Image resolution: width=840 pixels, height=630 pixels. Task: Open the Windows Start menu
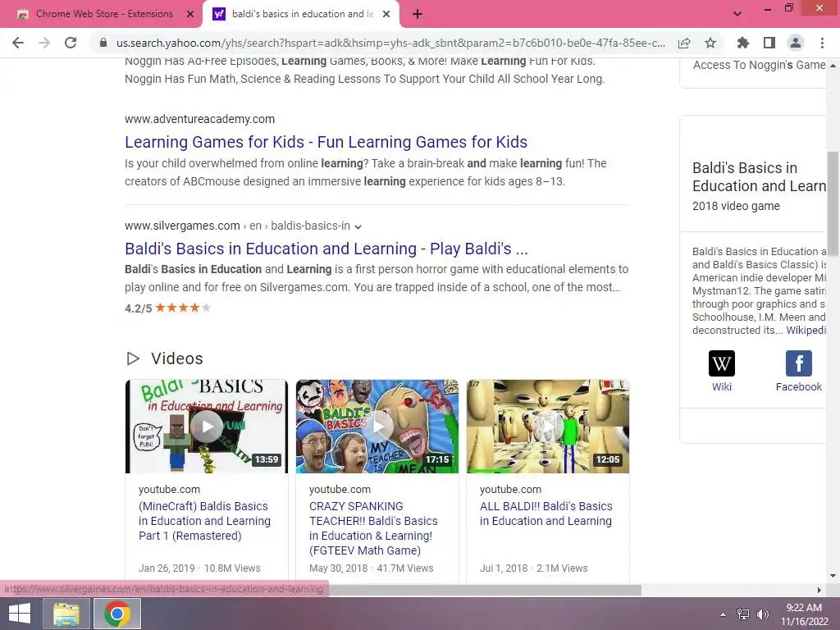pos(20,614)
